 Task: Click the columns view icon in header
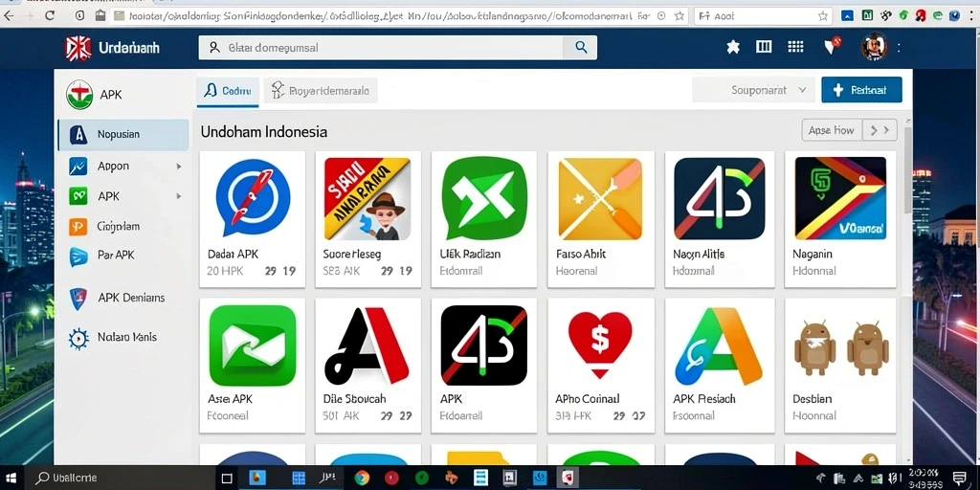(x=764, y=47)
